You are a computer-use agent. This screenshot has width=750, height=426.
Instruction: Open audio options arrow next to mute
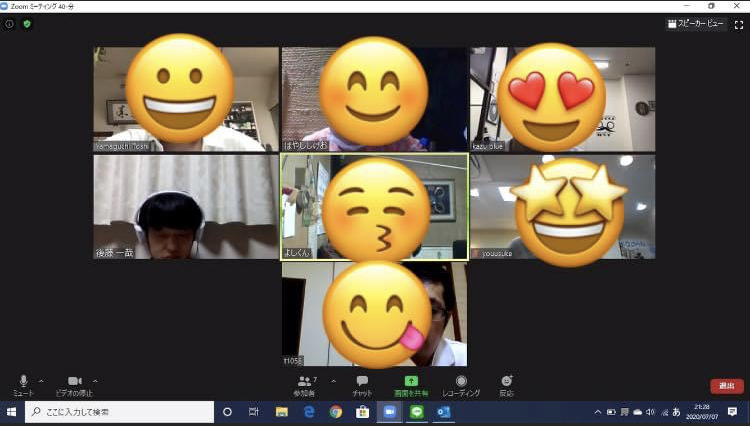click(41, 381)
